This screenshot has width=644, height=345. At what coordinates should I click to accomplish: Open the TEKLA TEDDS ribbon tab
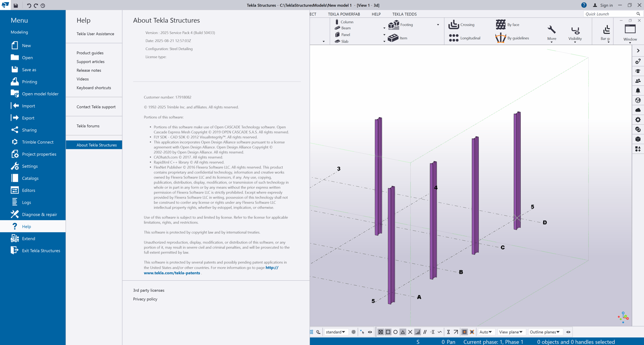(404, 14)
